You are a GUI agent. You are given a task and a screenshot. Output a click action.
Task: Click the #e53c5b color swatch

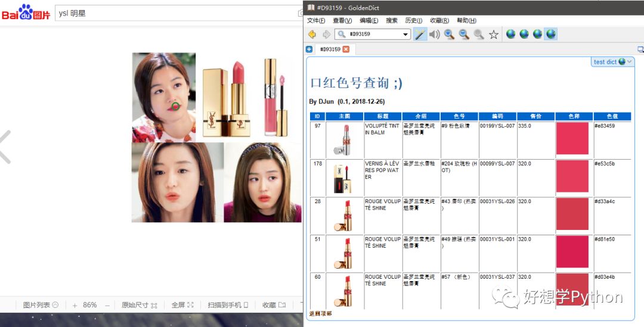(572, 176)
